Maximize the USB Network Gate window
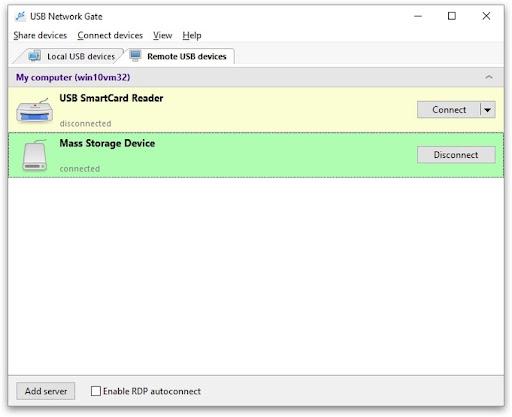The height and width of the screenshot is (417, 512). coord(452,16)
